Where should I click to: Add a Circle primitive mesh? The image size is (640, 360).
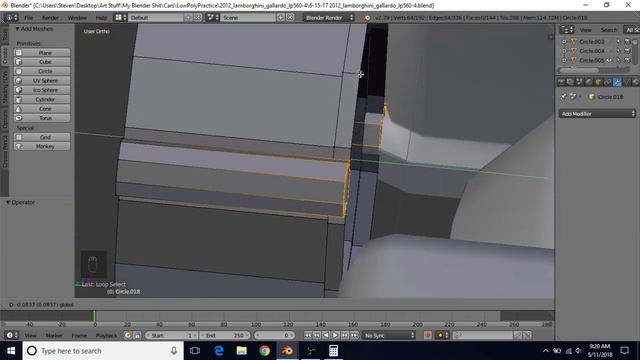tap(42, 71)
